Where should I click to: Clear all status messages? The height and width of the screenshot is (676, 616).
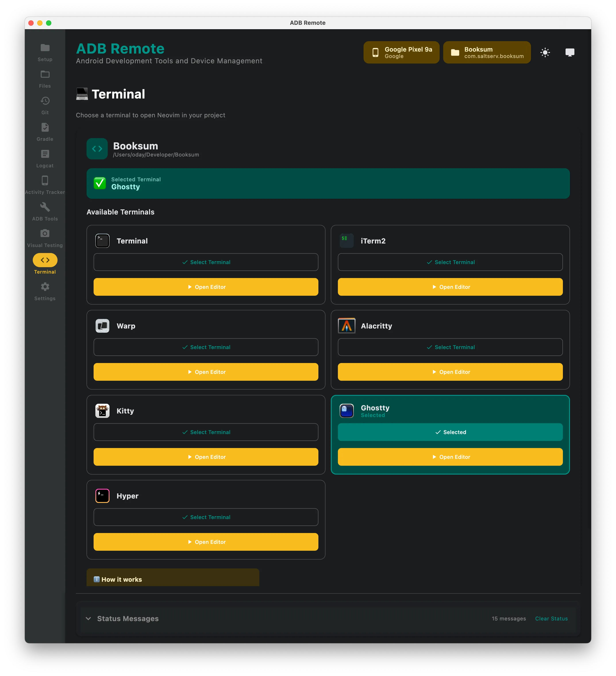click(551, 618)
